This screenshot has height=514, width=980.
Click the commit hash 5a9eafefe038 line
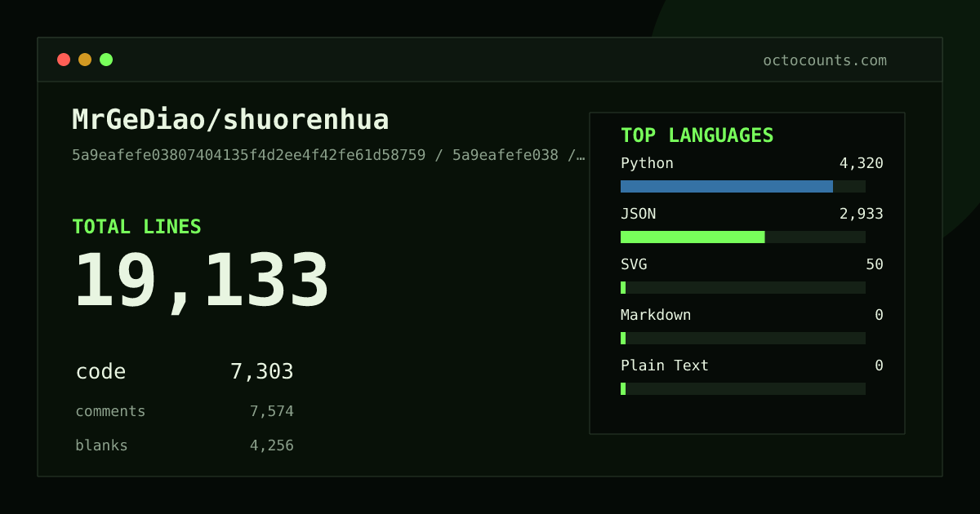[328, 155]
